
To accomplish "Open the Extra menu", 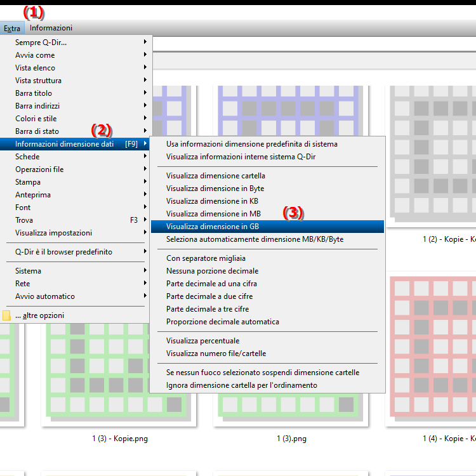I will pos(12,28).
